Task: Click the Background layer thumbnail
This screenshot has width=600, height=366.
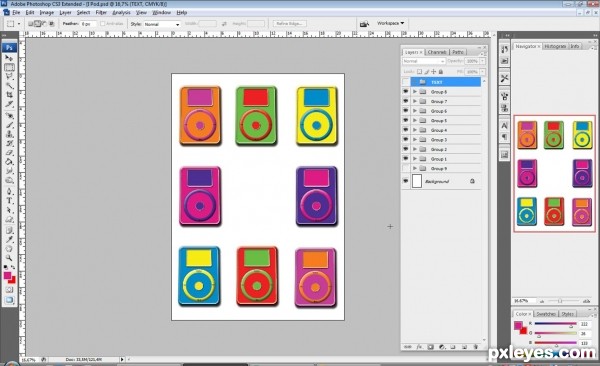Action: [x=417, y=181]
